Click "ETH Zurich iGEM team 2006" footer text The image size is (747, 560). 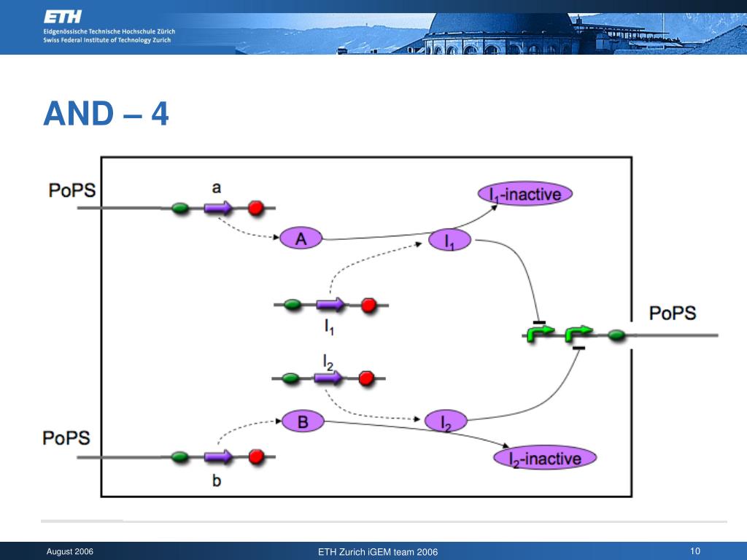[378, 552]
